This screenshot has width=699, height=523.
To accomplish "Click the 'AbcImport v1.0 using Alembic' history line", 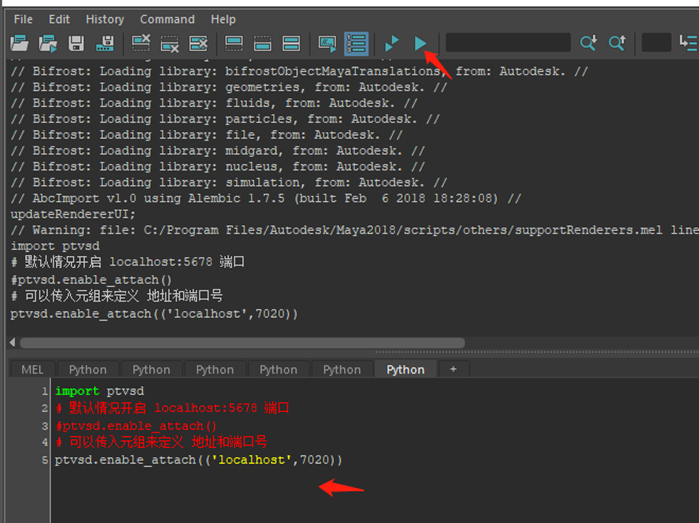I will pyautogui.click(x=266, y=198).
